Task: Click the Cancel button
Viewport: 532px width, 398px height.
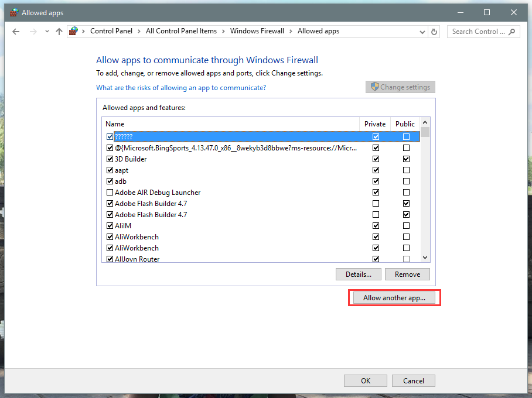Action: point(413,380)
